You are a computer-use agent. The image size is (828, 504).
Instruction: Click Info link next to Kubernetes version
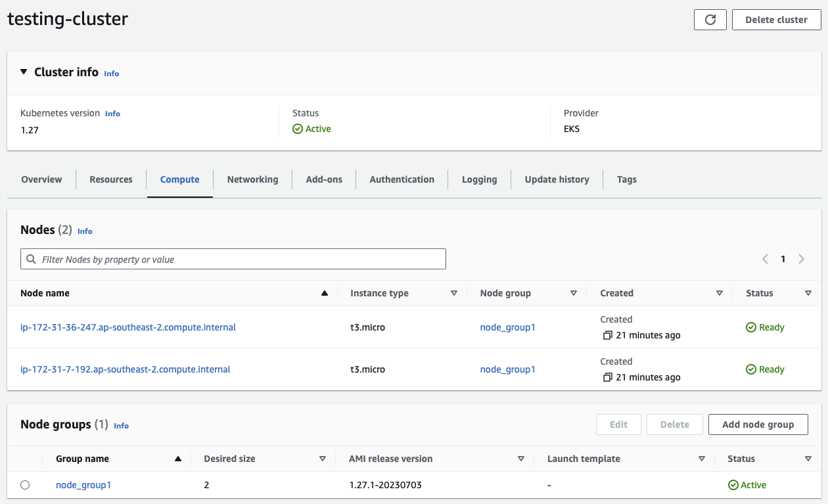click(112, 114)
